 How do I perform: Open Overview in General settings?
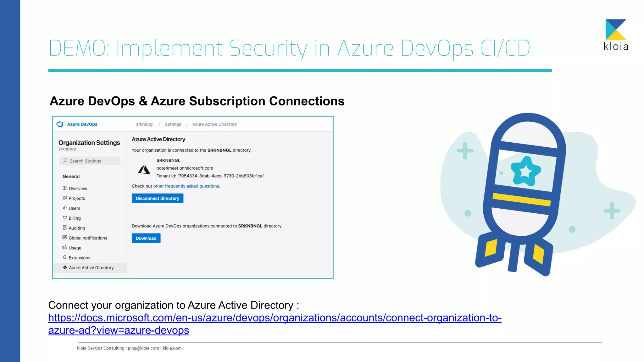tap(78, 189)
